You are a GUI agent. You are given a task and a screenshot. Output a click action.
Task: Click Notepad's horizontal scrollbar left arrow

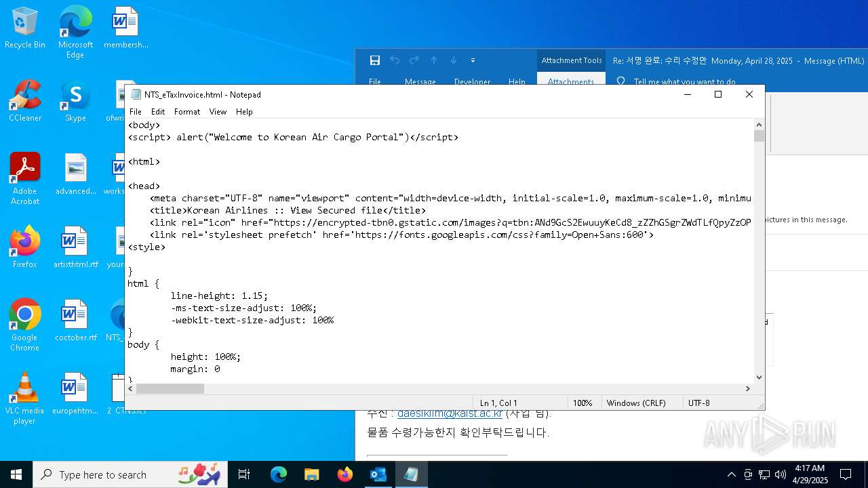(131, 389)
